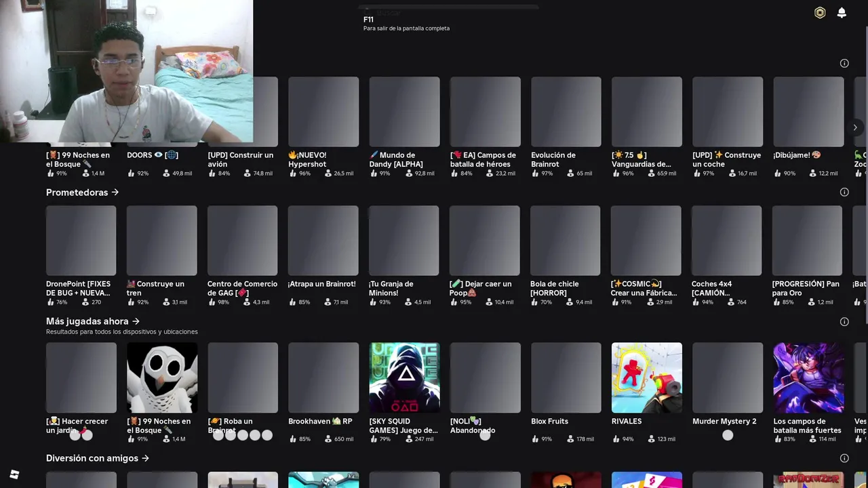
Task: Click the 92,8 mil player count
Action: 425,174
